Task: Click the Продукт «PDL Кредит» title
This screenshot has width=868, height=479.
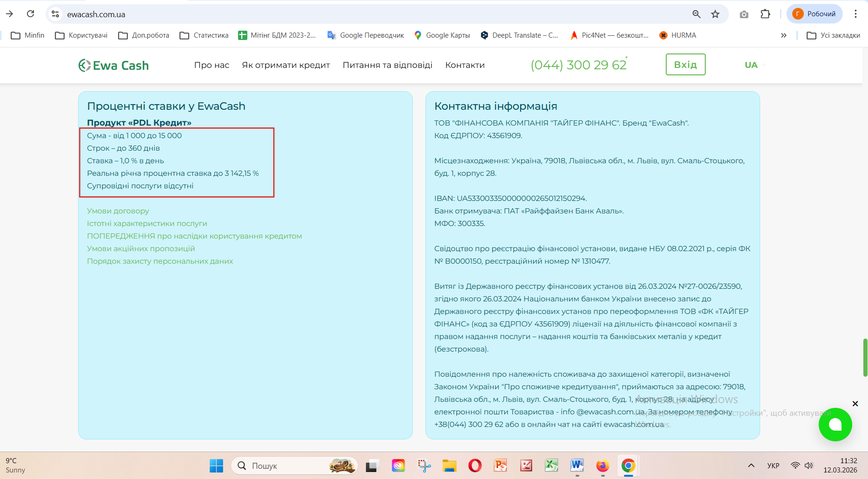Action: 139,123
